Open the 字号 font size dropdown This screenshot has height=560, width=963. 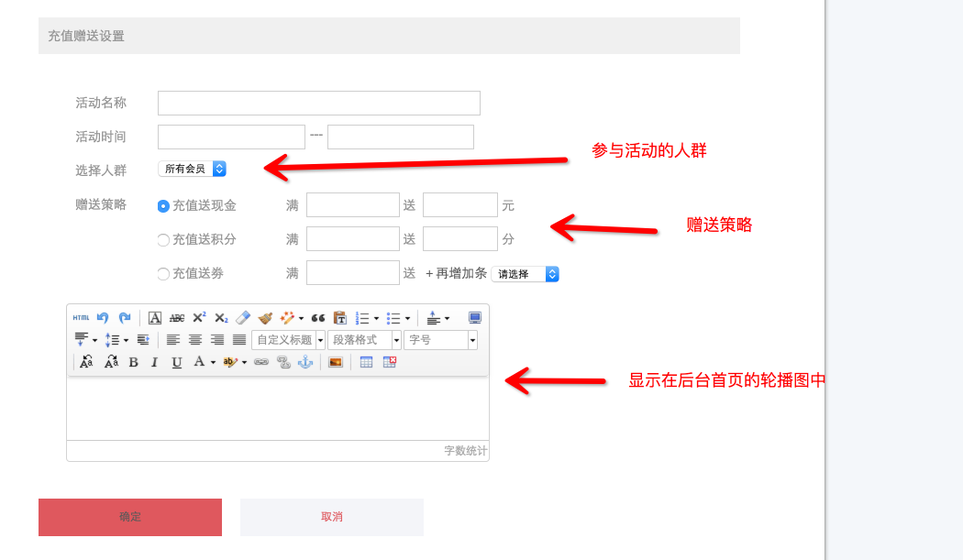click(440, 340)
